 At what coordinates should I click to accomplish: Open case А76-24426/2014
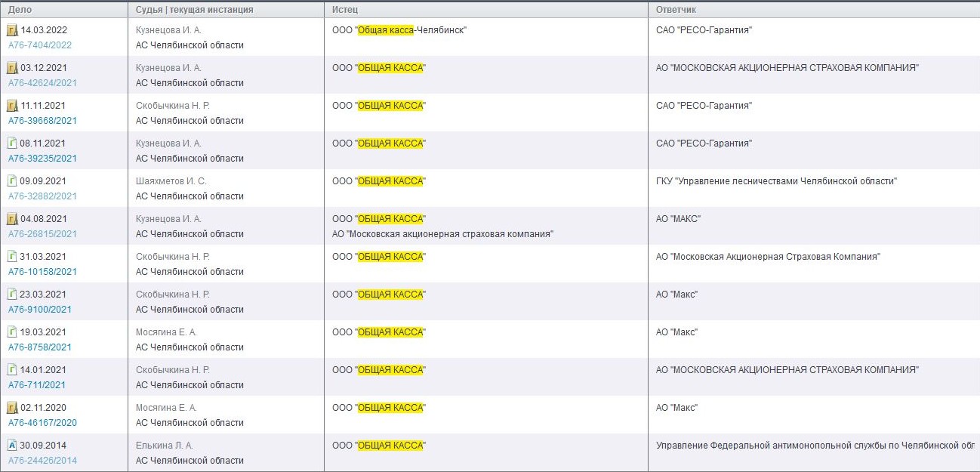click(x=42, y=461)
